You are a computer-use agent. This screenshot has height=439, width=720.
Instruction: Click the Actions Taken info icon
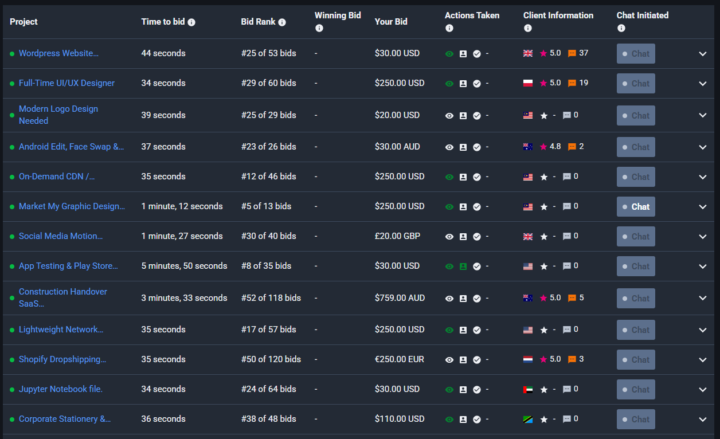coord(449,28)
